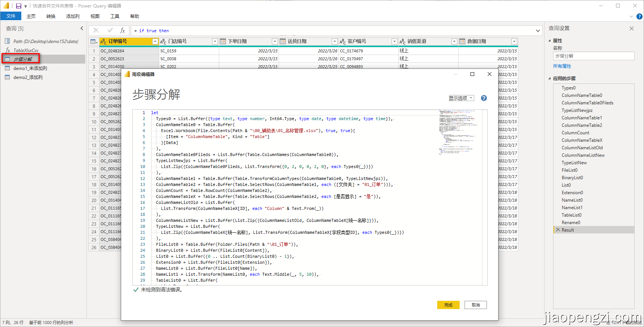Click the table corner menu icon
The height and width of the screenshot is (327, 644).
point(94,42)
